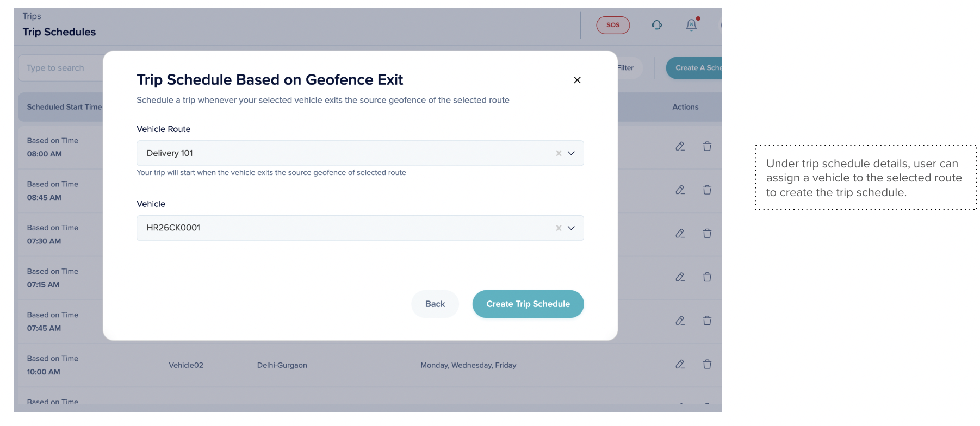980x426 pixels.
Task: Click the Scheduled Start Time column header
Action: point(64,107)
